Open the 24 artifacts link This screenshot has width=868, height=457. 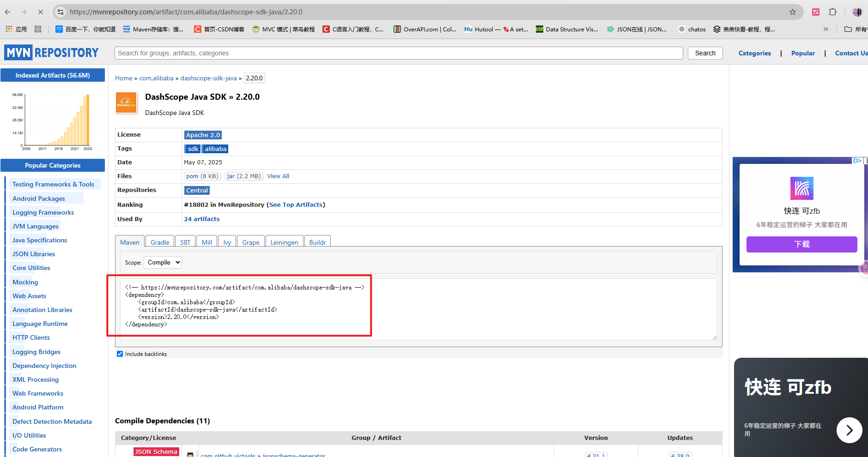pos(202,219)
